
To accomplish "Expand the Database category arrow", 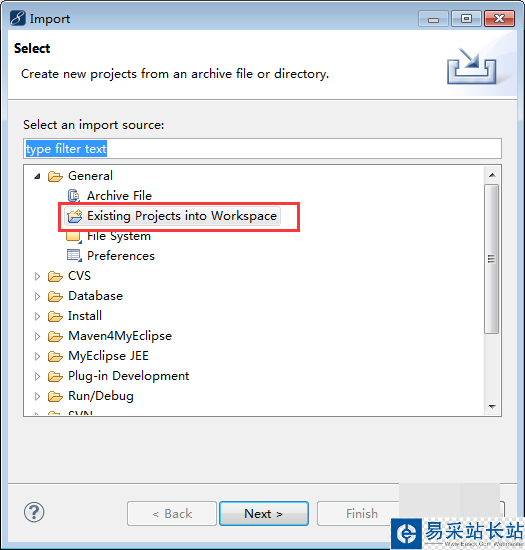I will (37, 296).
